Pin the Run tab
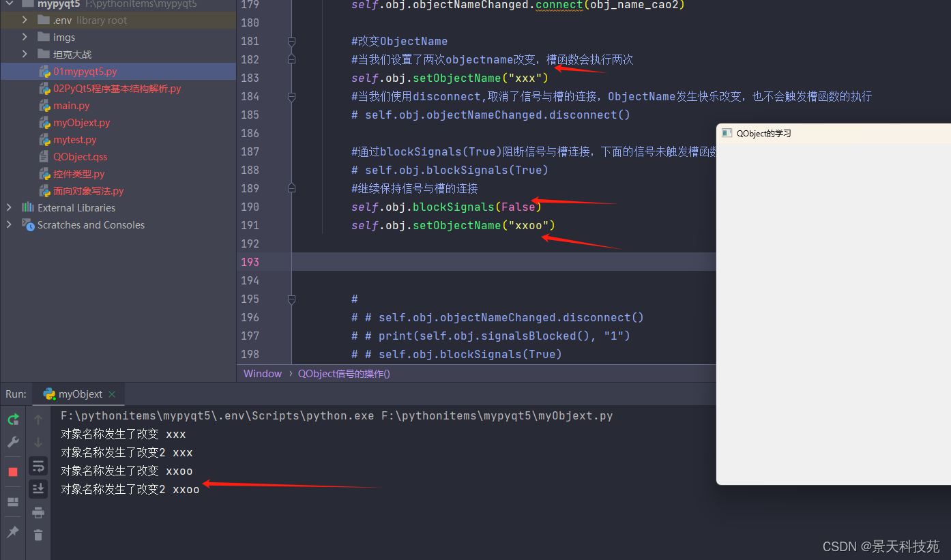Image resolution: width=951 pixels, height=560 pixels. pyautogui.click(x=13, y=531)
